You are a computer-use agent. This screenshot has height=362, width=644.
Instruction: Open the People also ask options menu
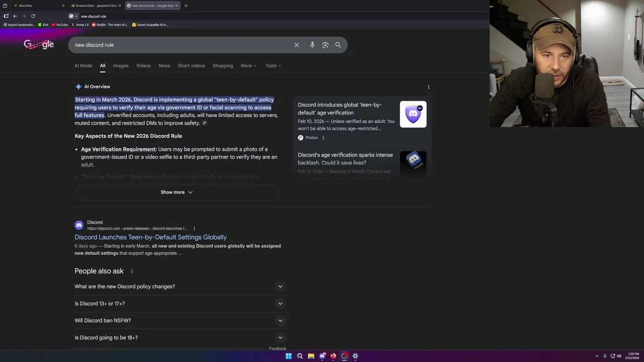click(x=132, y=271)
